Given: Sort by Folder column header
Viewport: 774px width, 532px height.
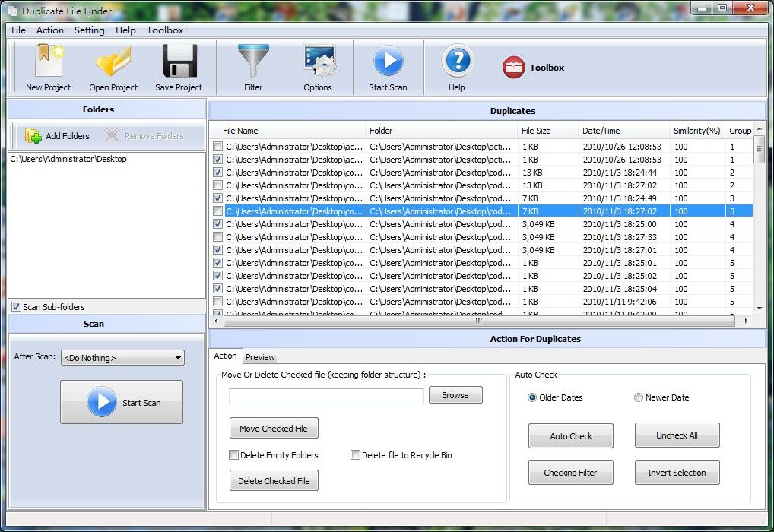Looking at the screenshot, I should pos(441,131).
